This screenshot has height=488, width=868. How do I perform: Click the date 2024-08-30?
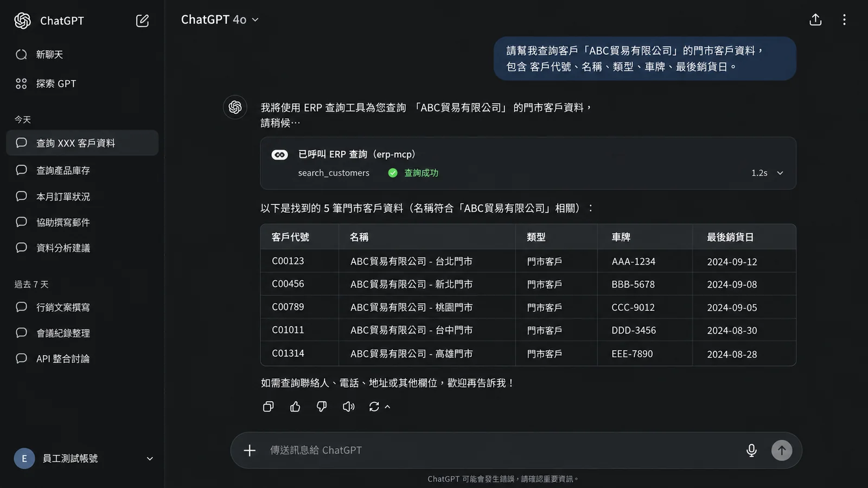tap(732, 330)
